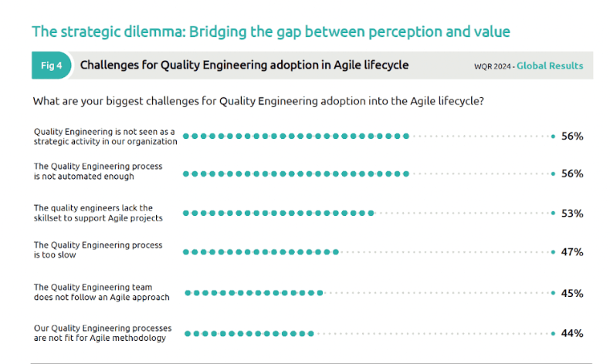Click the 'not fit for Agile methodology' label

[x=103, y=332]
